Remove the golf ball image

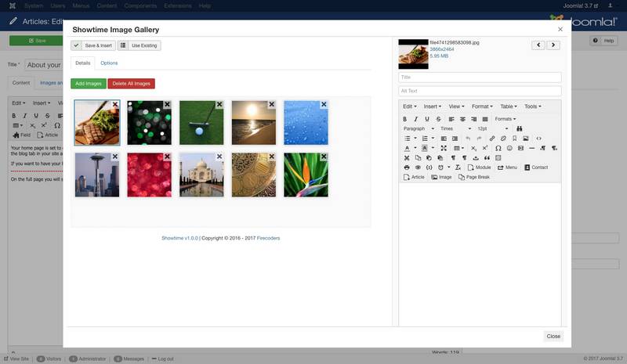click(219, 104)
